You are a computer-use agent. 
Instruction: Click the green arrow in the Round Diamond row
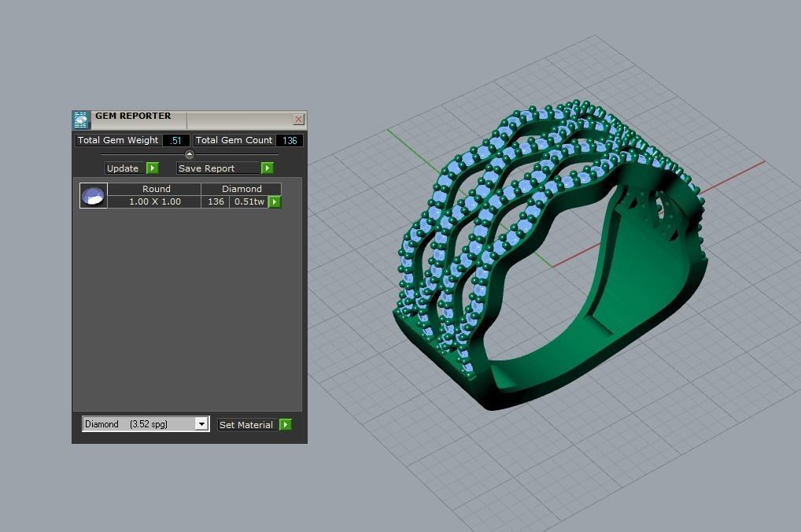click(x=275, y=202)
